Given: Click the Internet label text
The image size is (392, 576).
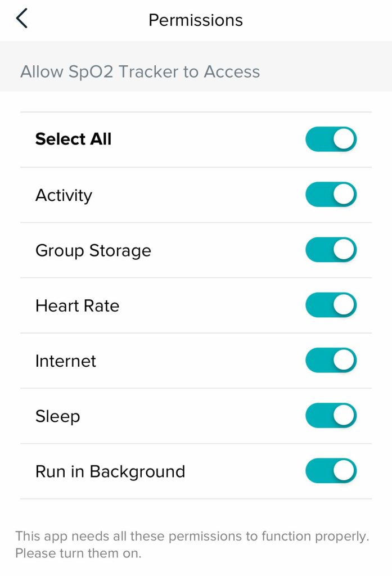Looking at the screenshot, I should tap(65, 361).
